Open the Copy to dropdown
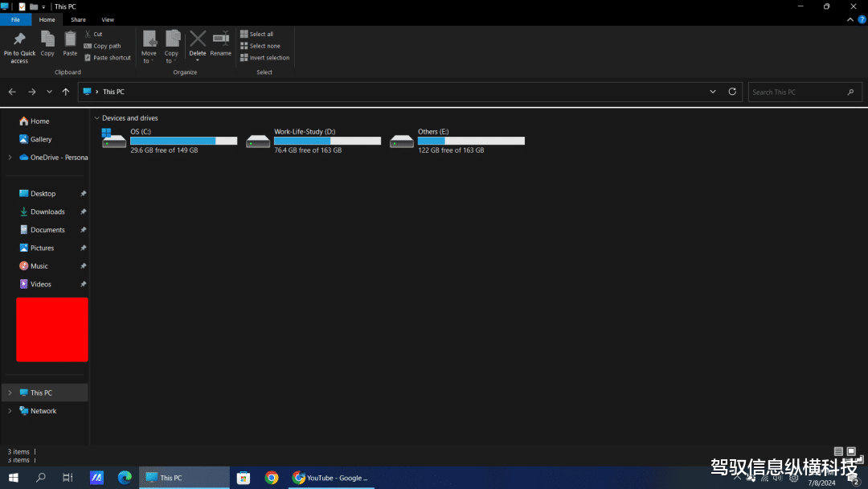 point(172,47)
